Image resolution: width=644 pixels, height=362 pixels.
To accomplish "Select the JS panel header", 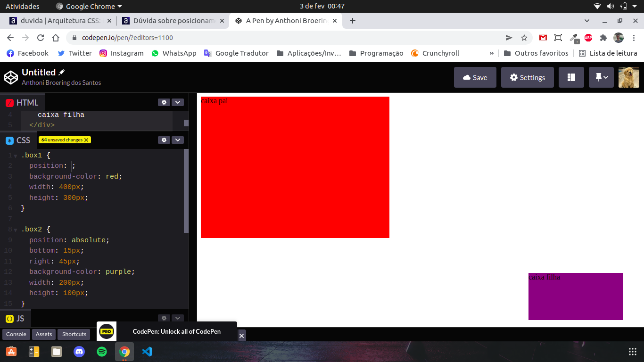I will (x=15, y=319).
